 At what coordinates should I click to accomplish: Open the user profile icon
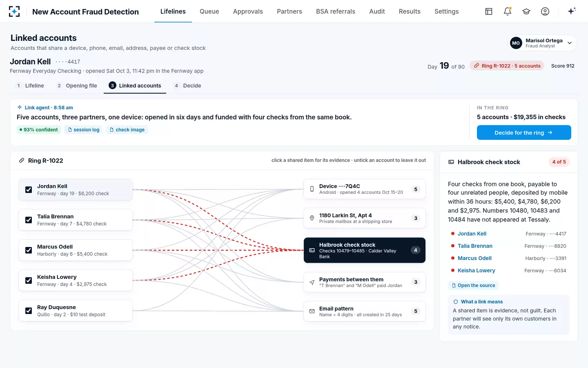click(x=545, y=11)
